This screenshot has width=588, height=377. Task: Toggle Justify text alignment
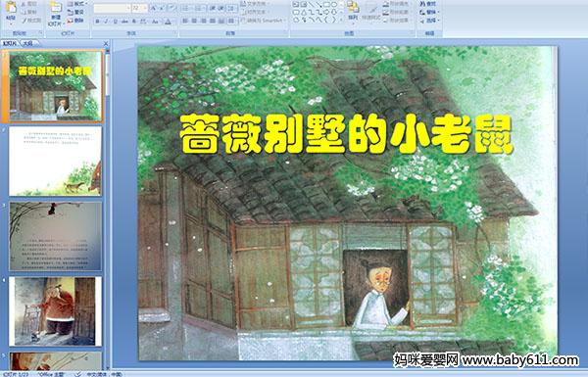pos(213,21)
